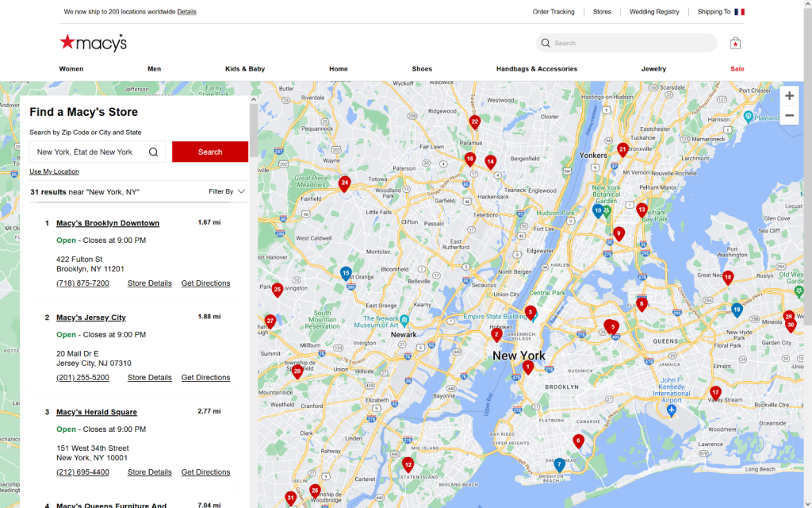Zoom in on the map
812x508 pixels.
(x=789, y=96)
